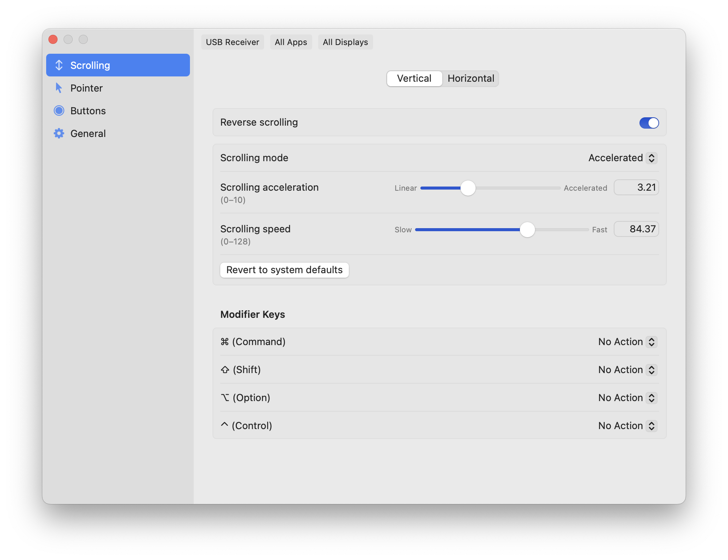
Task: Click the scrolling acceleration value field
Action: [636, 187]
